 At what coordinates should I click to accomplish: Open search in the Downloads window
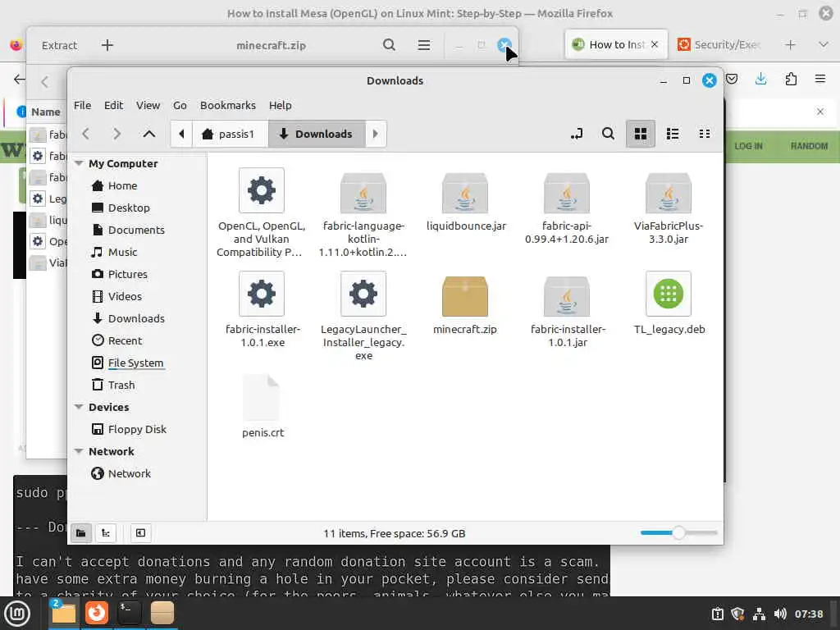pyautogui.click(x=608, y=134)
